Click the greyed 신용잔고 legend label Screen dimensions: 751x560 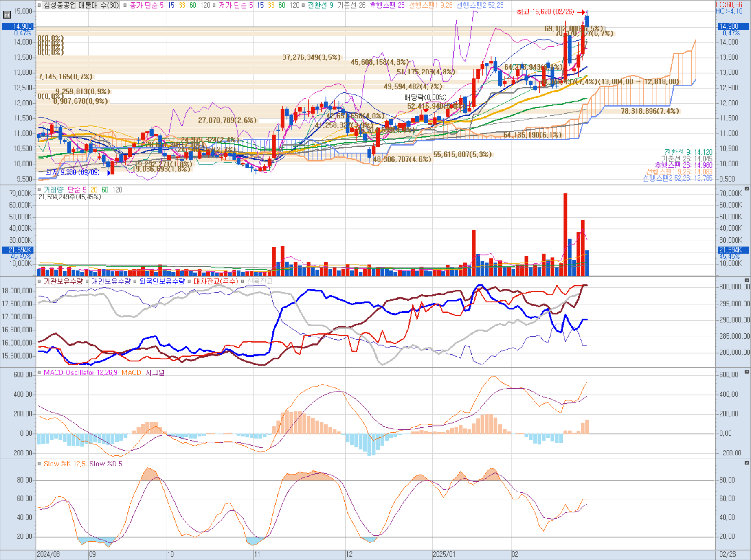coord(259,281)
